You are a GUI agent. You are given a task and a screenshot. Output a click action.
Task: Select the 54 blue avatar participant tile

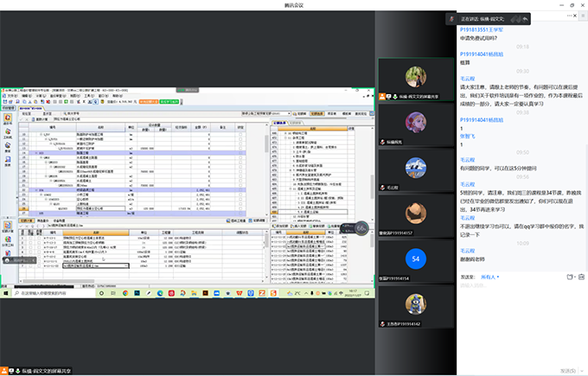click(416, 258)
